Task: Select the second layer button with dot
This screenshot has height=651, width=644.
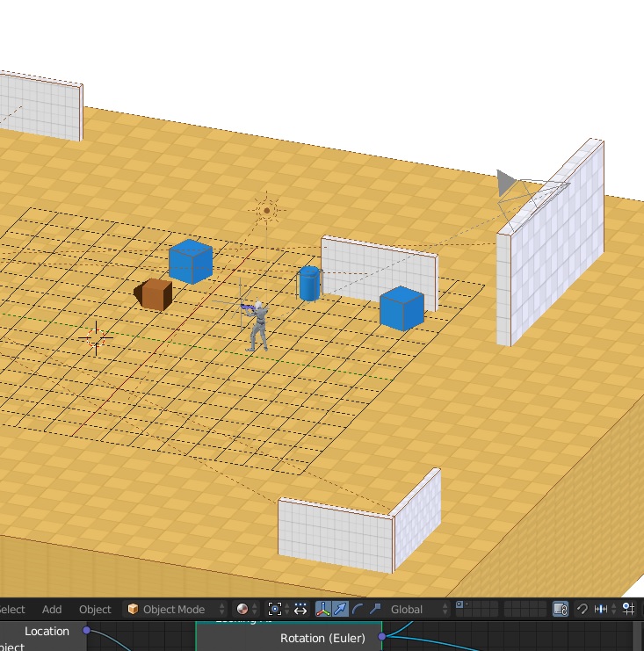Action: pyautogui.click(x=467, y=605)
